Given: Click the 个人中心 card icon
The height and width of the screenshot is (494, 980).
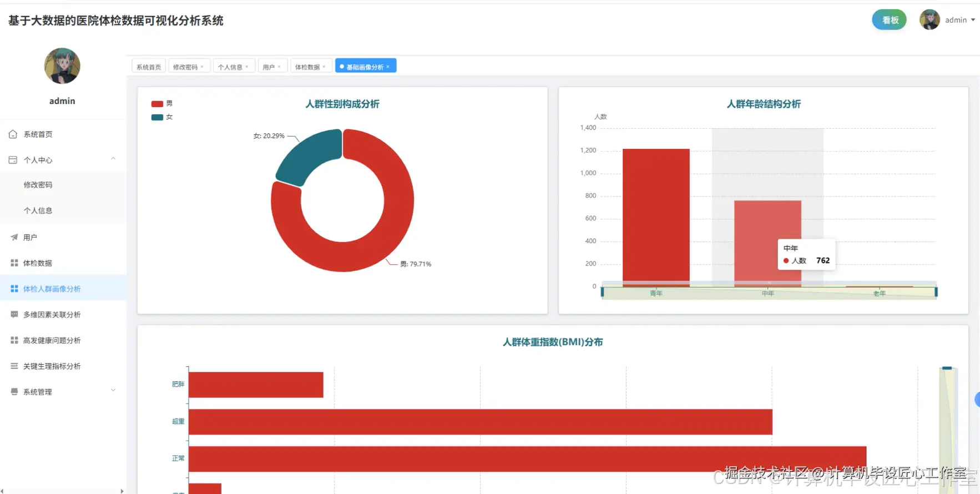Looking at the screenshot, I should 13,160.
